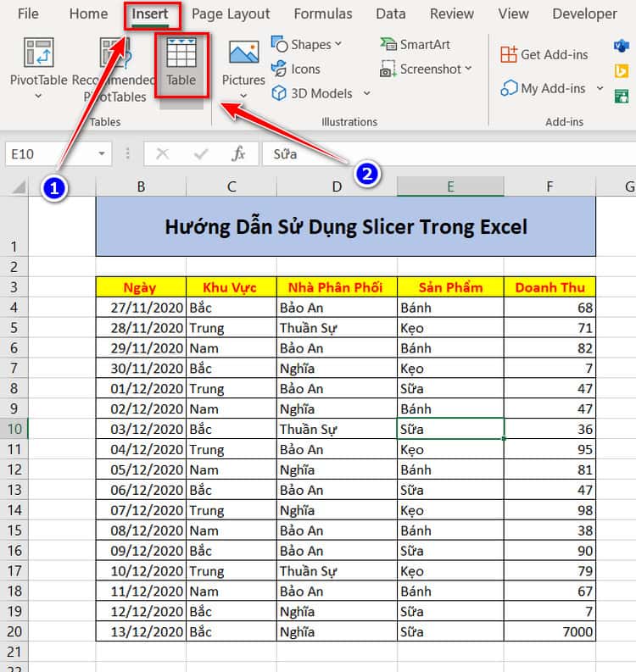This screenshot has height=672, width=636.
Task: Expand the My Add-ins dropdown arrow
Action: [600, 88]
